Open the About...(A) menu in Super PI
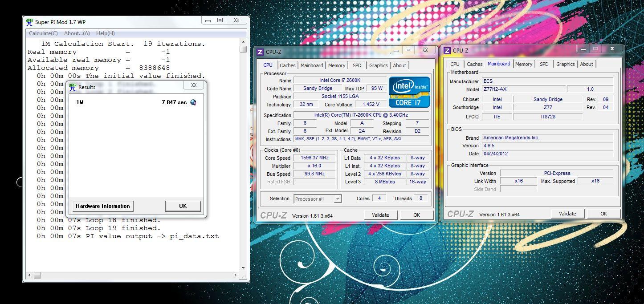 (77, 33)
